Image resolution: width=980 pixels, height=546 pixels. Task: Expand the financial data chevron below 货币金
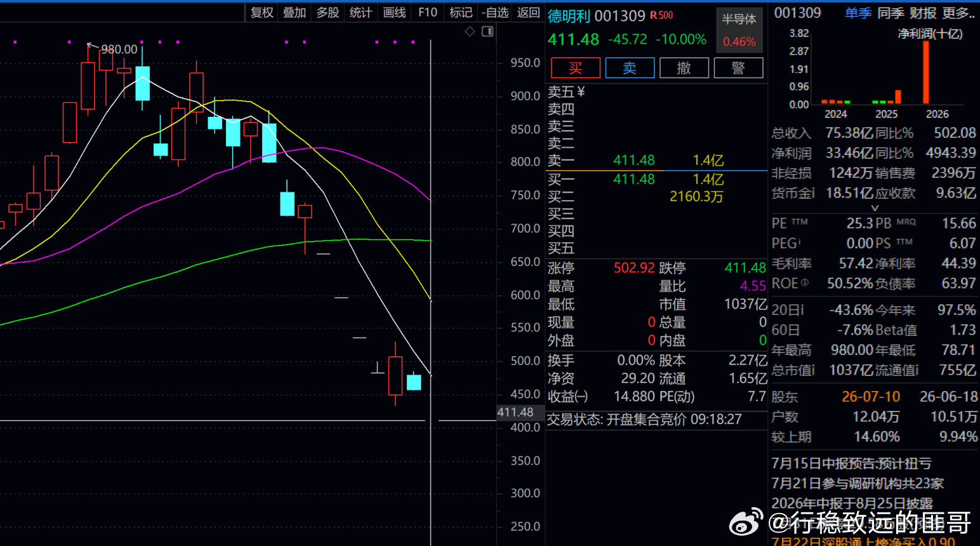click(x=875, y=208)
